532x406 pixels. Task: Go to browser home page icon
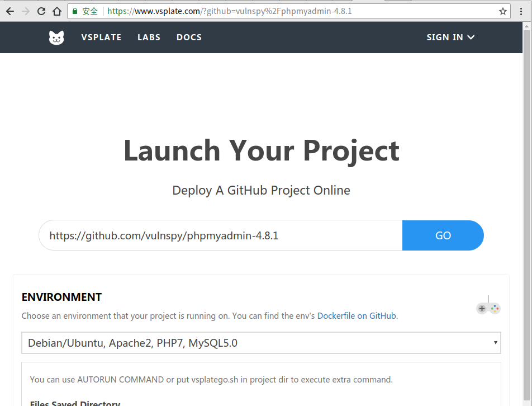(57, 11)
